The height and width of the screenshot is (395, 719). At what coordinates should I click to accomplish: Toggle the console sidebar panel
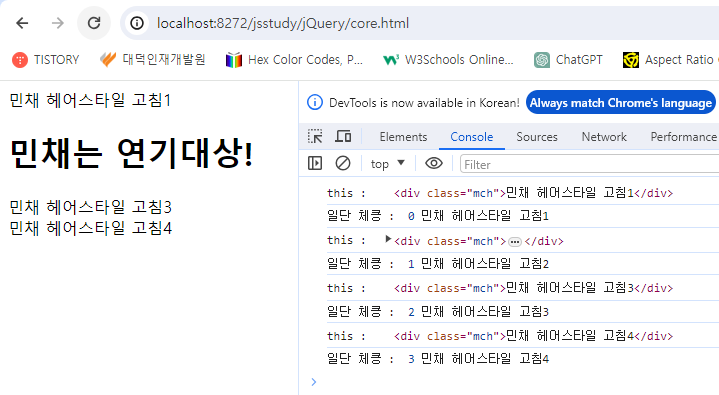pos(315,163)
